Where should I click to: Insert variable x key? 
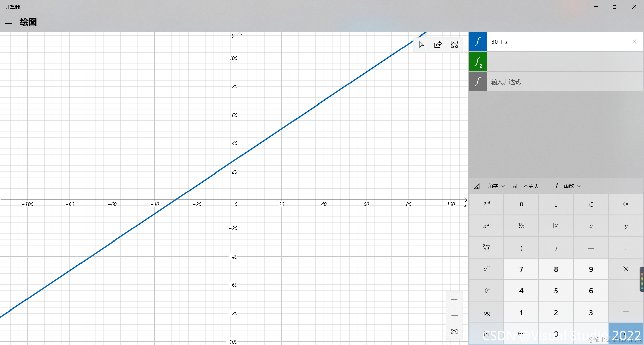pyautogui.click(x=591, y=226)
